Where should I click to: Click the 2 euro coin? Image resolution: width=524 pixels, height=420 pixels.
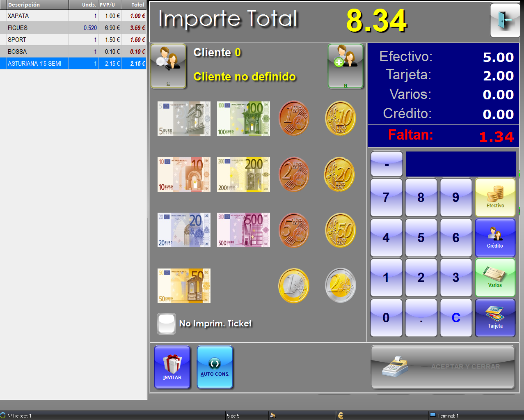340,285
